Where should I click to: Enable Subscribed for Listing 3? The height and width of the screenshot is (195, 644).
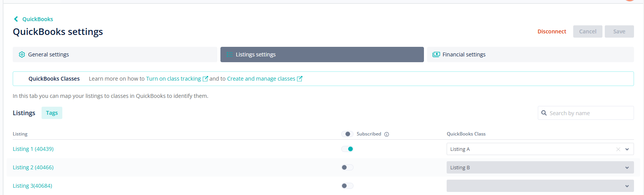347,186
